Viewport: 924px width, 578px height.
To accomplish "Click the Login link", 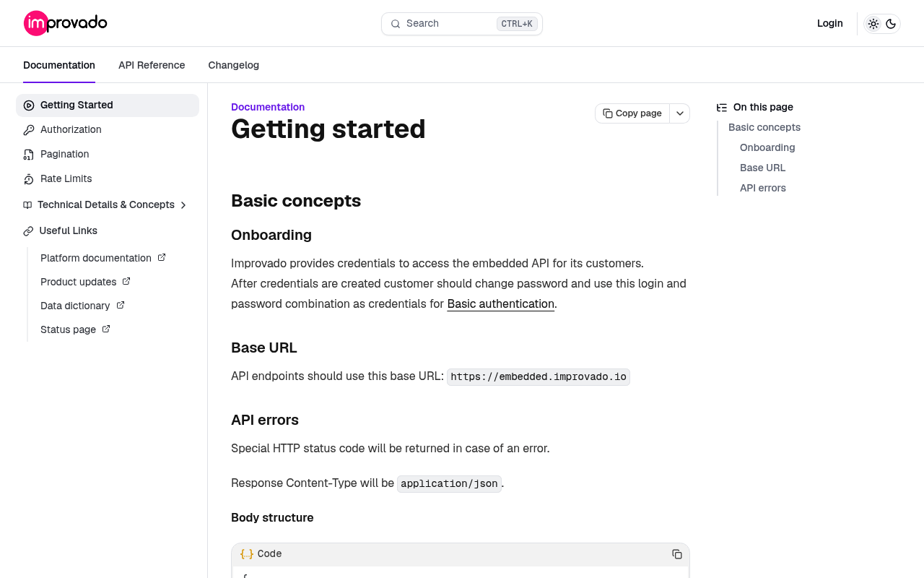I will (x=830, y=23).
